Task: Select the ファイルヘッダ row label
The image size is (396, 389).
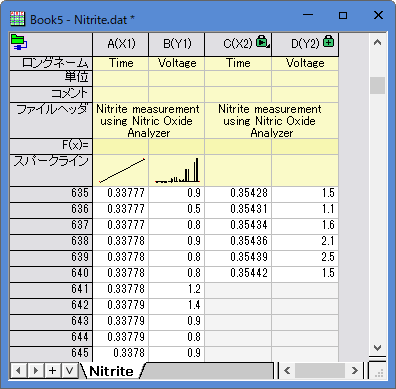Action: [x=51, y=121]
